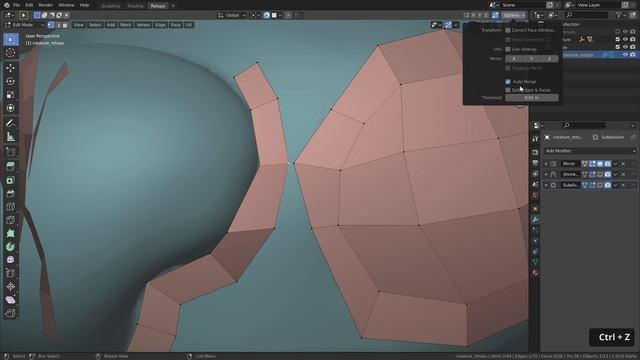Open Global transform orientation dropdown
Image resolution: width=640 pixels, height=360 pixels.
tap(232, 15)
